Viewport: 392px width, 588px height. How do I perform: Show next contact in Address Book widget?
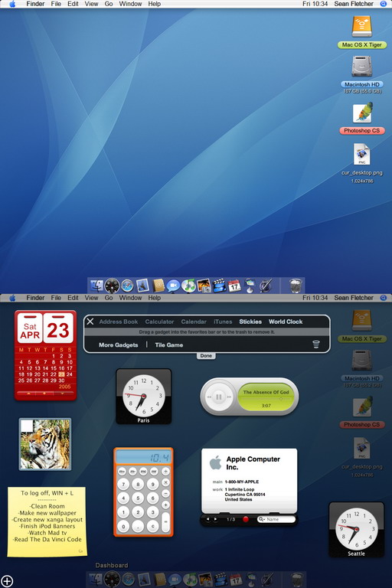(x=215, y=519)
